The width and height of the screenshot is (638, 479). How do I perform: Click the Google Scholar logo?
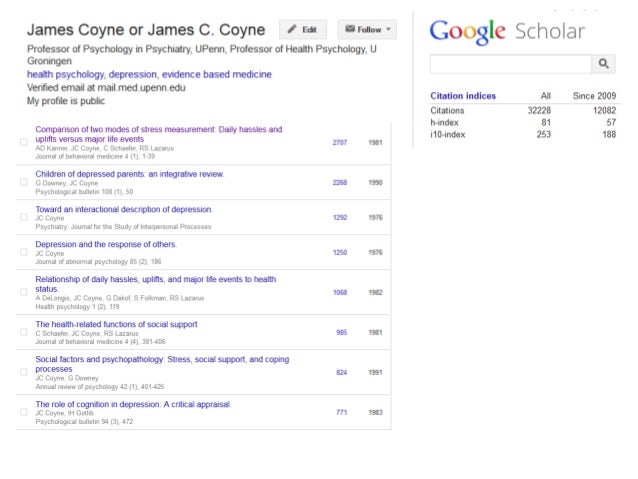coord(506,31)
